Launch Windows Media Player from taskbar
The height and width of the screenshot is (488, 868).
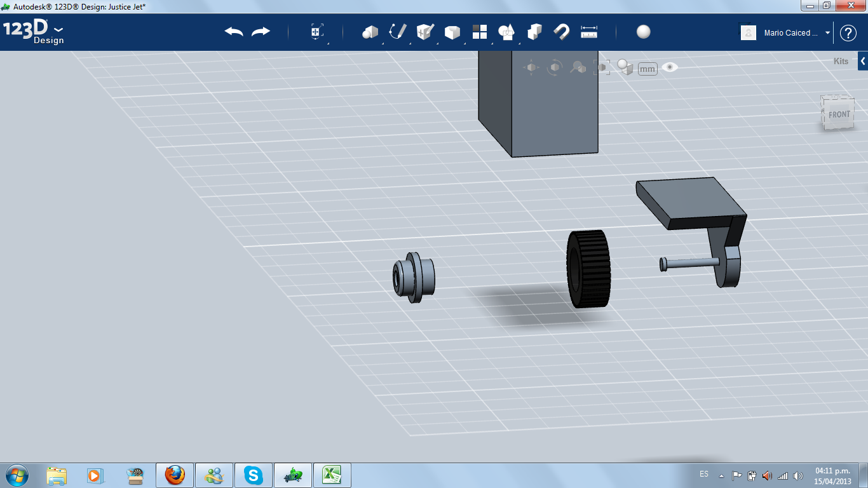(95, 475)
